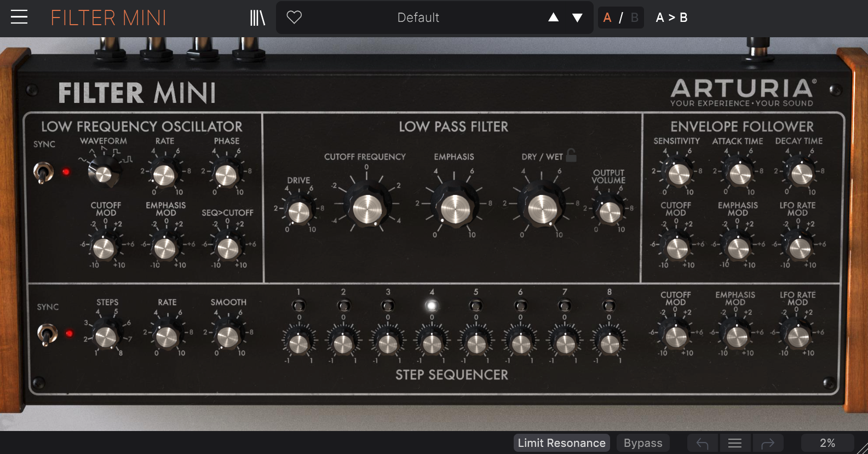
Task: Click the CPU meter showing 2%
Action: (x=827, y=443)
